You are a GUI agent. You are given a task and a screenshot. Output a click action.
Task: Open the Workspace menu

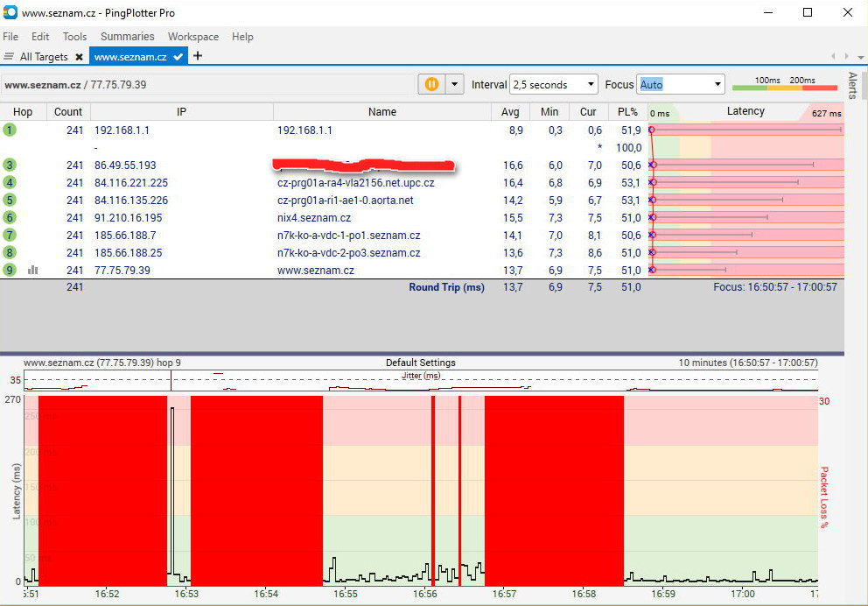pyautogui.click(x=193, y=37)
